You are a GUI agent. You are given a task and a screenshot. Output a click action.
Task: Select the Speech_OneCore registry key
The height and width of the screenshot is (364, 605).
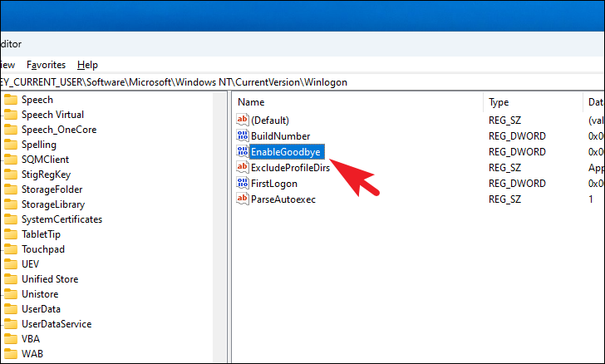coord(59,130)
